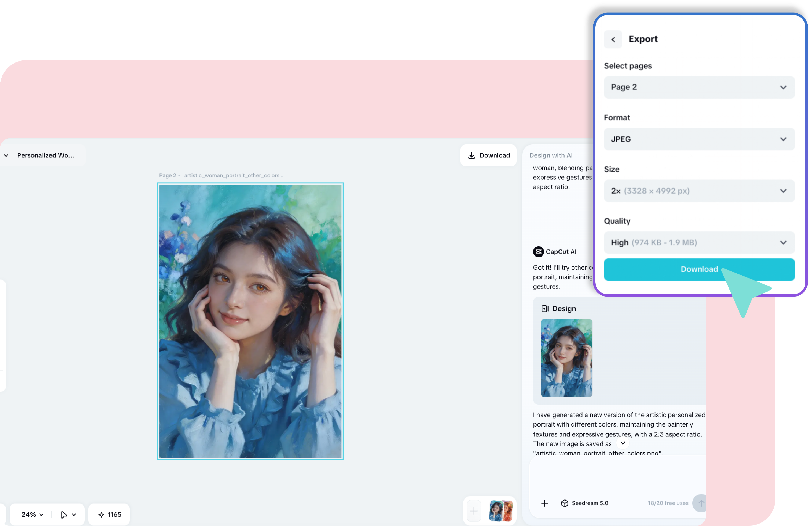Expand the collapsed message chevron in chat
The height and width of the screenshot is (526, 812).
(623, 443)
